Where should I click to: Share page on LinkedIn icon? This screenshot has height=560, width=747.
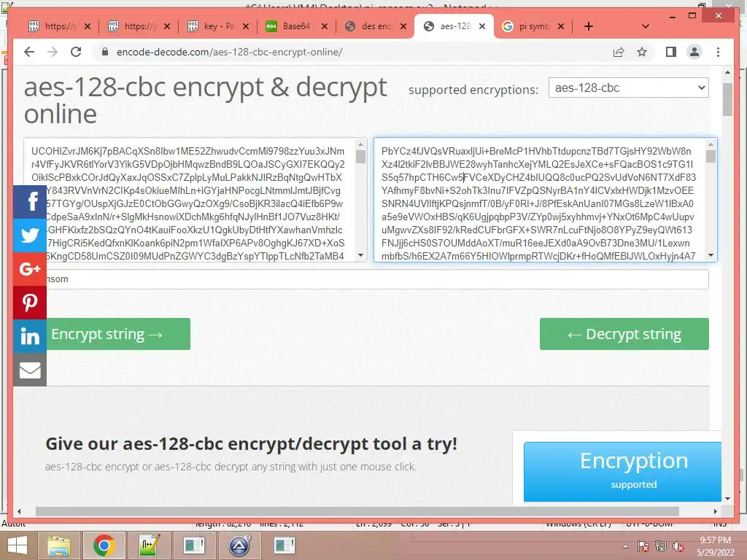[x=29, y=336]
